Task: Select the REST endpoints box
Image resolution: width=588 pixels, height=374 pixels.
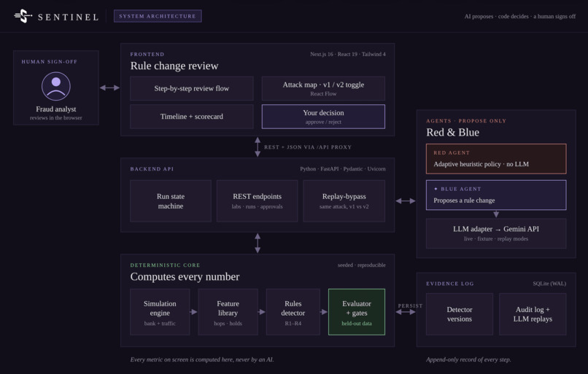Action: [258, 201]
